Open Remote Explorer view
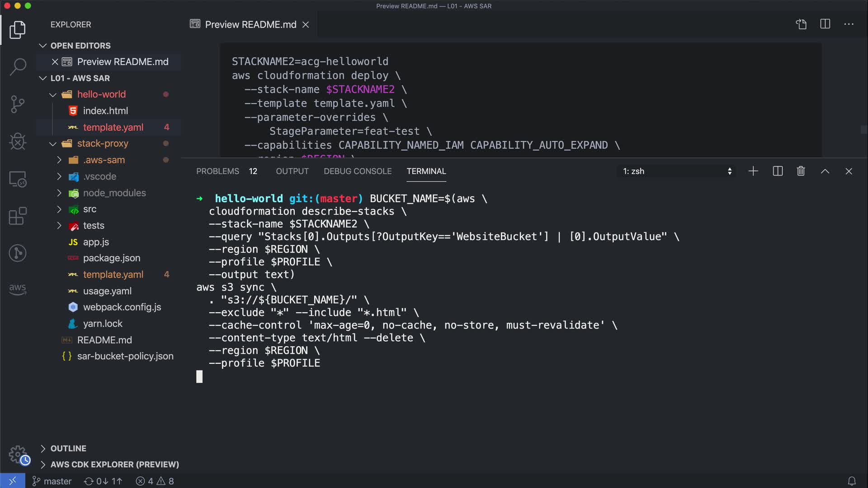The height and width of the screenshot is (488, 868). (18, 179)
